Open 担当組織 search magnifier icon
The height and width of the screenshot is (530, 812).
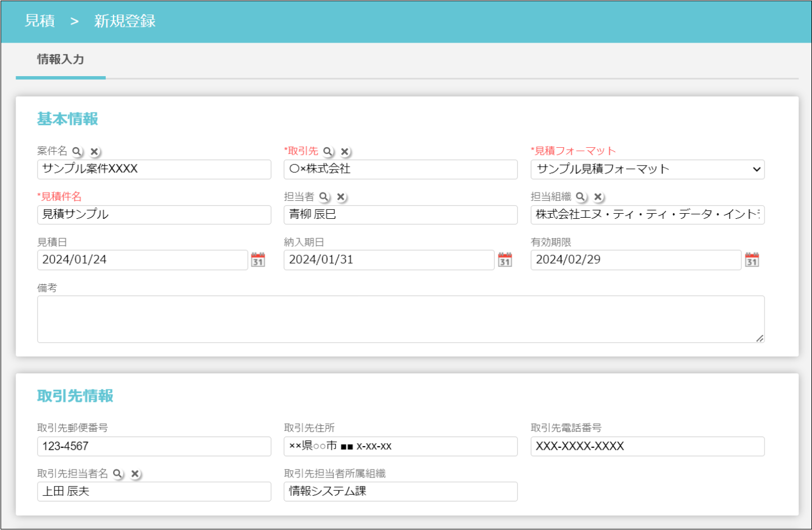[581, 197]
